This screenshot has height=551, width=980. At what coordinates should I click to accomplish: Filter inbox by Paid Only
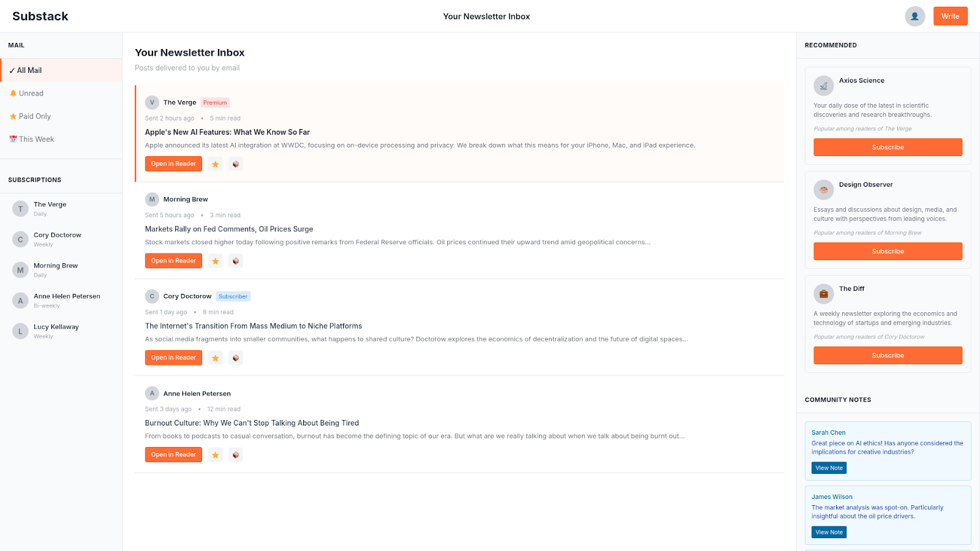click(34, 116)
